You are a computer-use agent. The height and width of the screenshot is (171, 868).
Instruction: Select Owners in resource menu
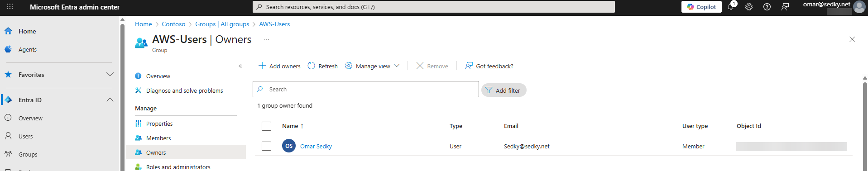[x=186, y=152]
